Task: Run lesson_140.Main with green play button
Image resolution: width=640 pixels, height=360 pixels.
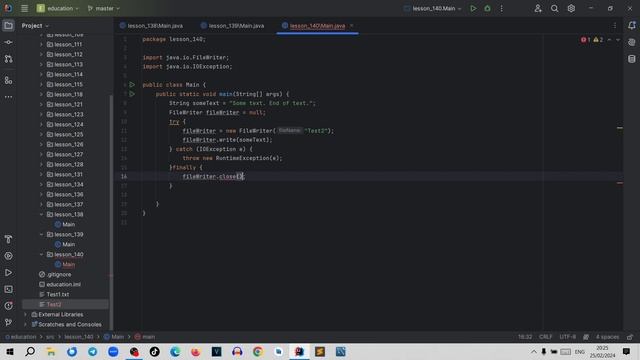Action: (473, 8)
